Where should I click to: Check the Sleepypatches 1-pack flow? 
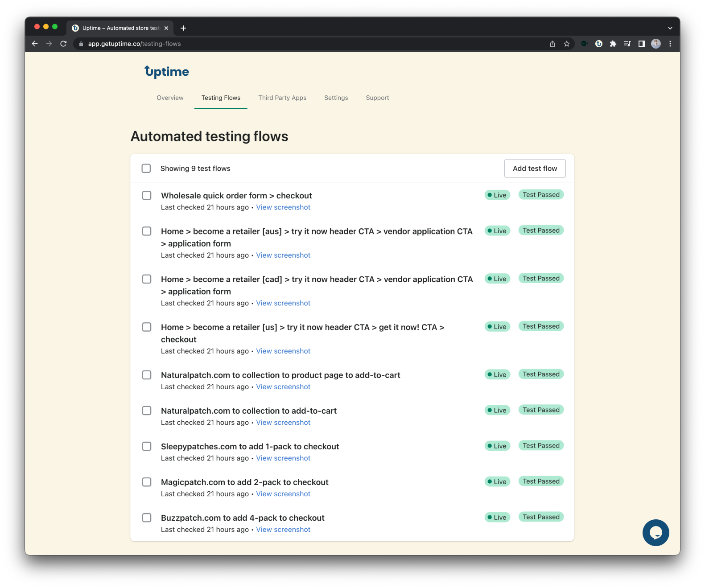point(147,446)
